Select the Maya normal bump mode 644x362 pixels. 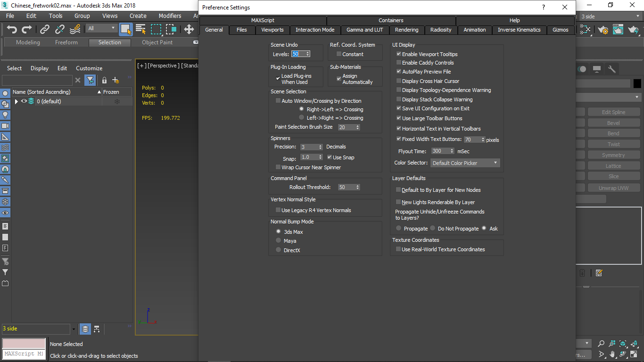[278, 239]
